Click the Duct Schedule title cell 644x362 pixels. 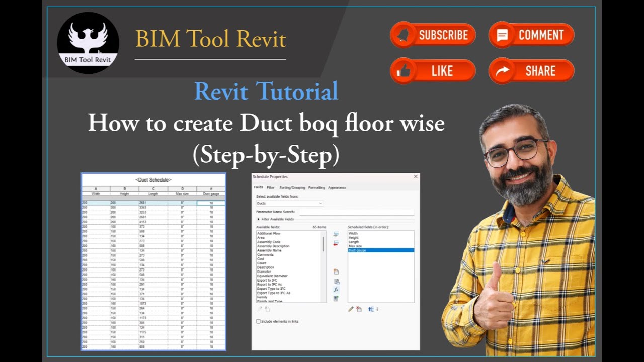tap(153, 179)
